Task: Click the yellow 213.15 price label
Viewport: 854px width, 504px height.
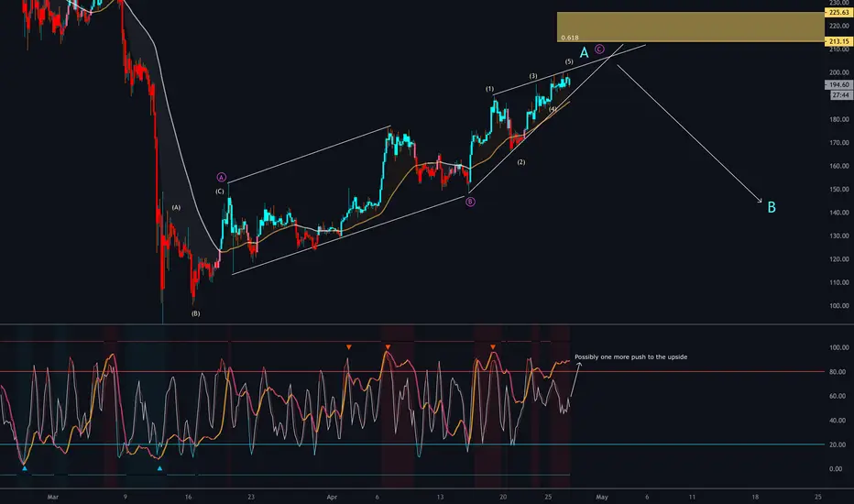Action: click(x=838, y=41)
